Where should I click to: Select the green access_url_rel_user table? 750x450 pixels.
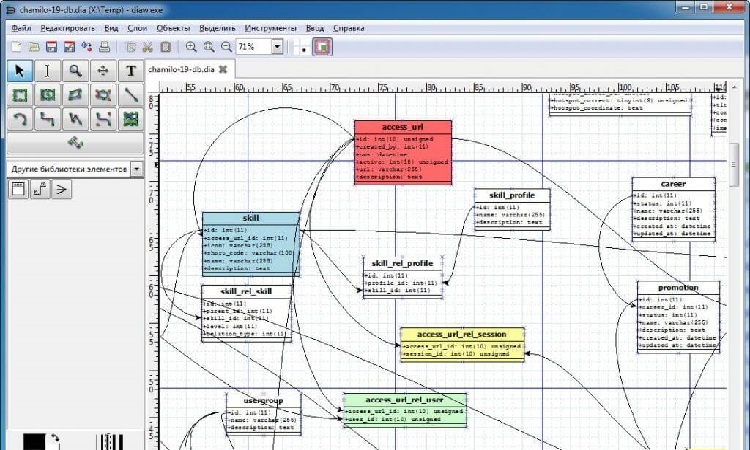click(x=405, y=410)
